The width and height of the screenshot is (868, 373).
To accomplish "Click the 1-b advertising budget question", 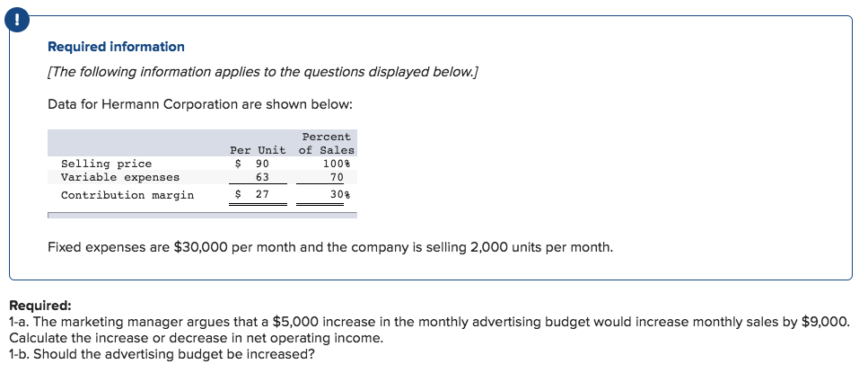I will pos(162,353).
